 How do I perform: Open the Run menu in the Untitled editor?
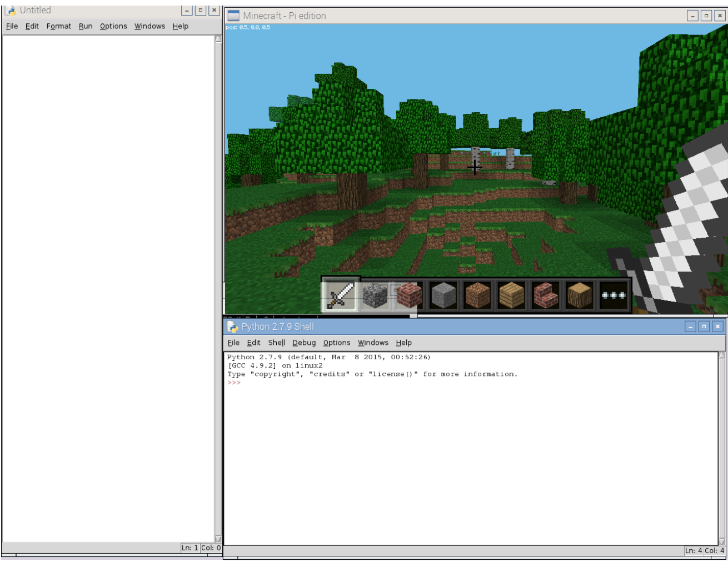pyautogui.click(x=86, y=26)
